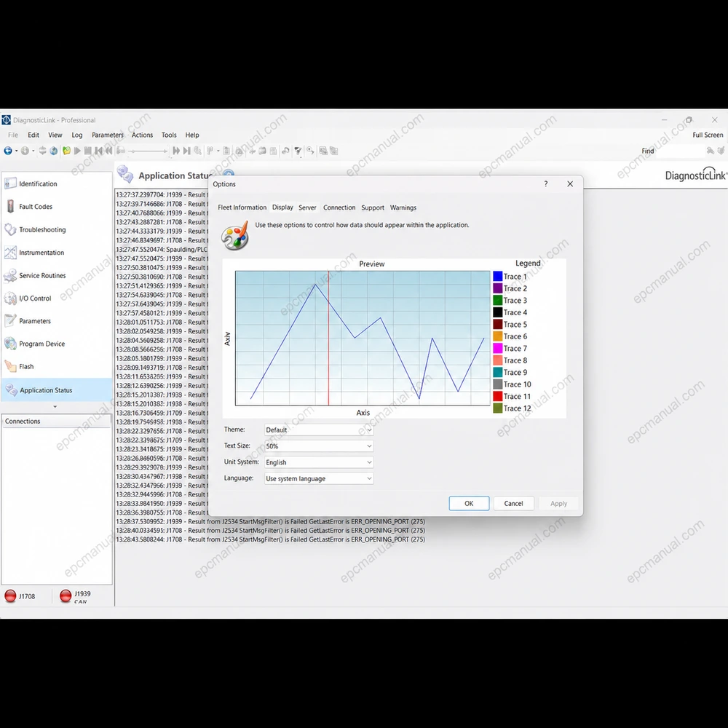This screenshot has width=728, height=728.
Task: Click the skip-to-end log playback button
Action: tap(186, 151)
